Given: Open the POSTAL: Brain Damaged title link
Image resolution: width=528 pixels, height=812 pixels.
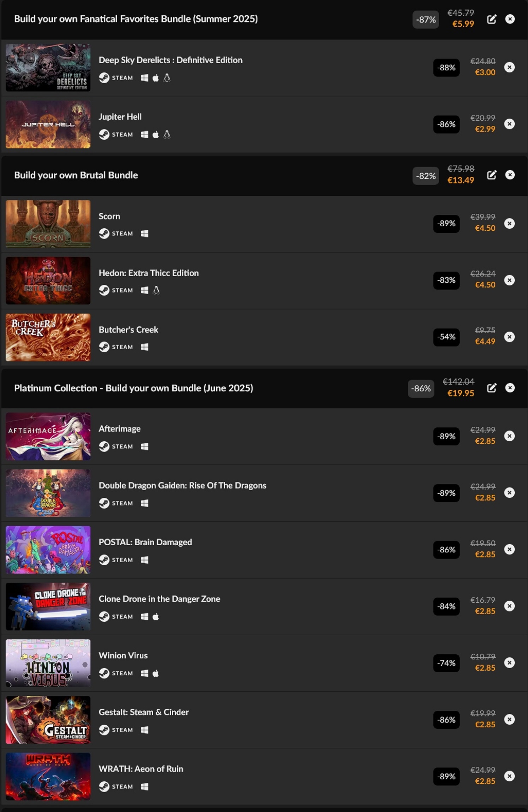Looking at the screenshot, I should click(x=145, y=542).
